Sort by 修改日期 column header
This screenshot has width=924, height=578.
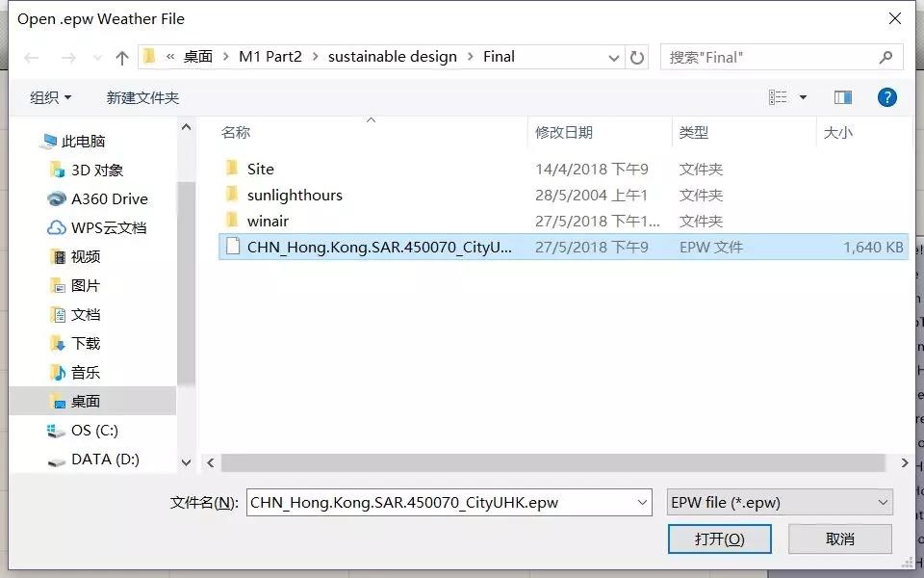[x=564, y=132]
